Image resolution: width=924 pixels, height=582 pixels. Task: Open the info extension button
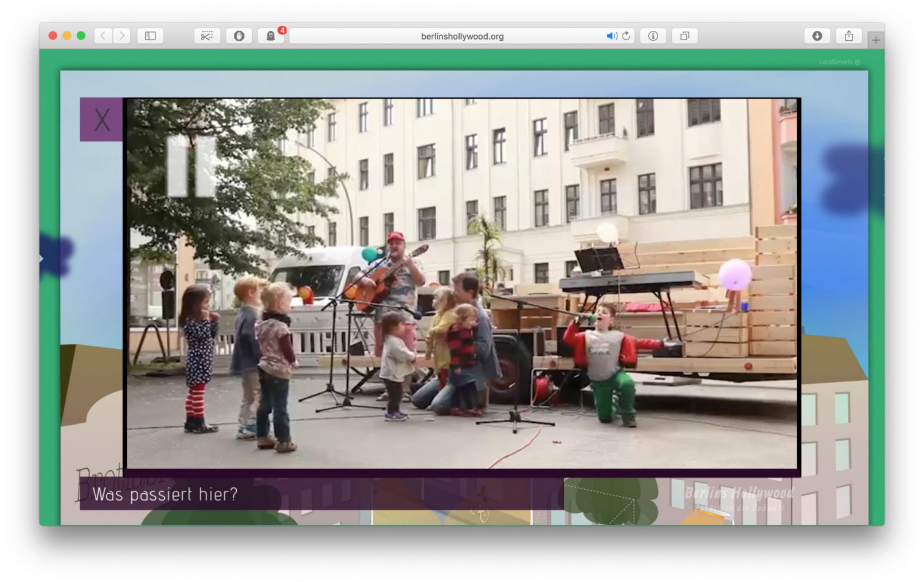pyautogui.click(x=653, y=36)
